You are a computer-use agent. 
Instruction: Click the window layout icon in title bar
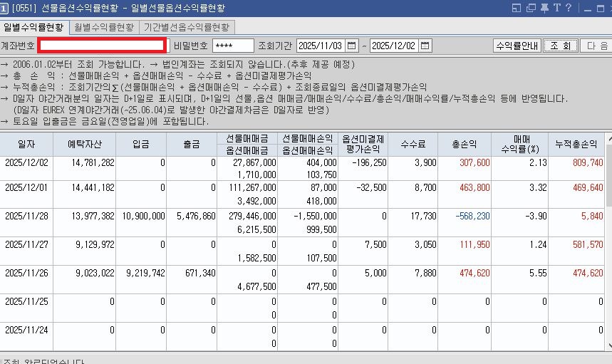(517, 9)
